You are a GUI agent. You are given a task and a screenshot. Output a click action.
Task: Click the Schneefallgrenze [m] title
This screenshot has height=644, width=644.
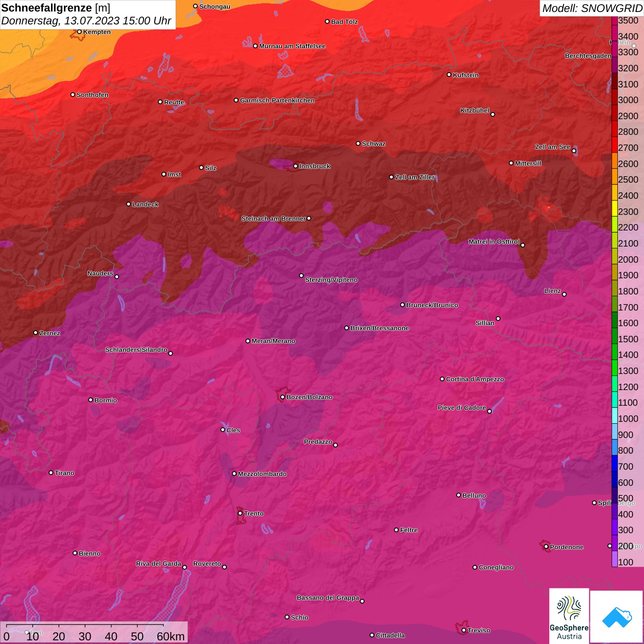56,8
